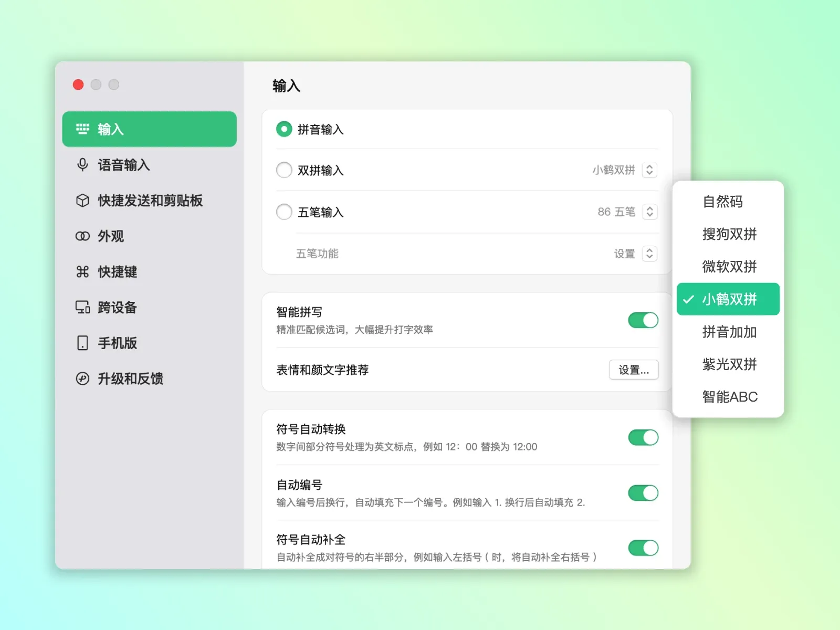This screenshot has height=630, width=840.
Task: Click the cube icon for 快捷发送和剪贴板
Action: (x=82, y=201)
